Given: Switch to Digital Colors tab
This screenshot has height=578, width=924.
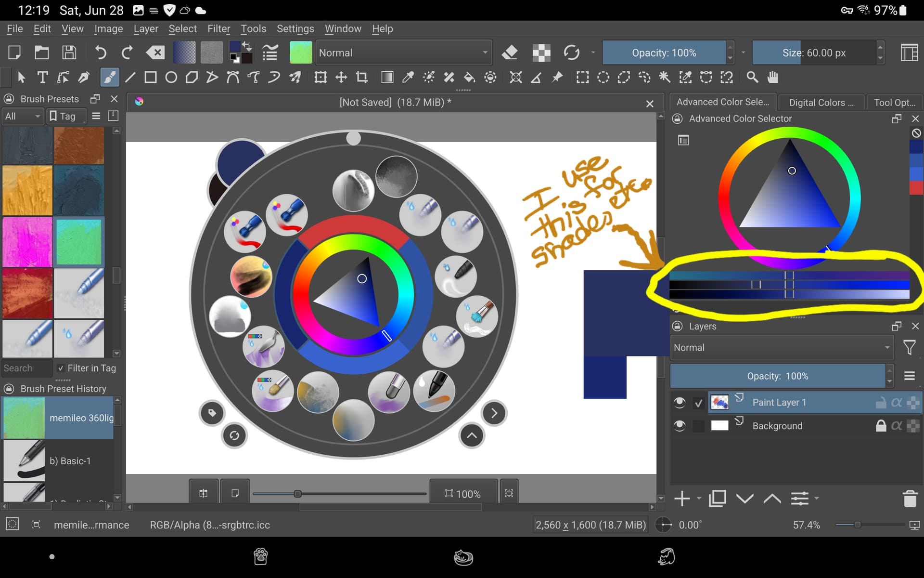Looking at the screenshot, I should click(x=821, y=103).
